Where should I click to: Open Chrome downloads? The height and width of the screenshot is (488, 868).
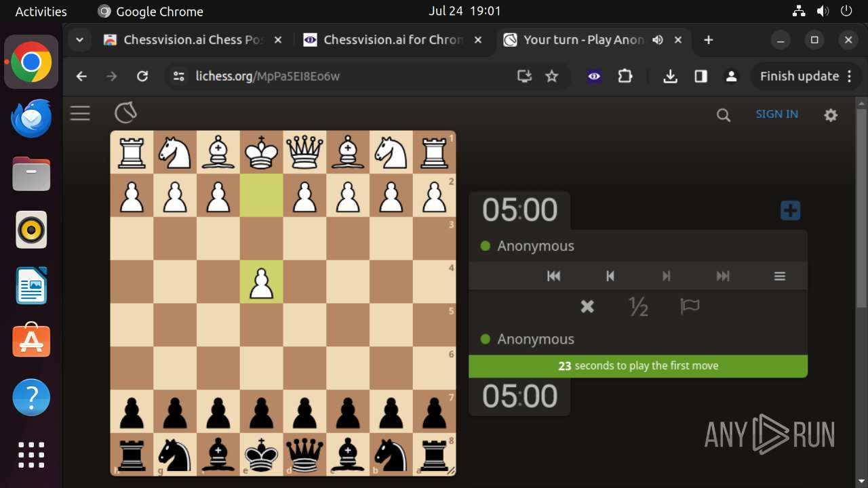[670, 77]
